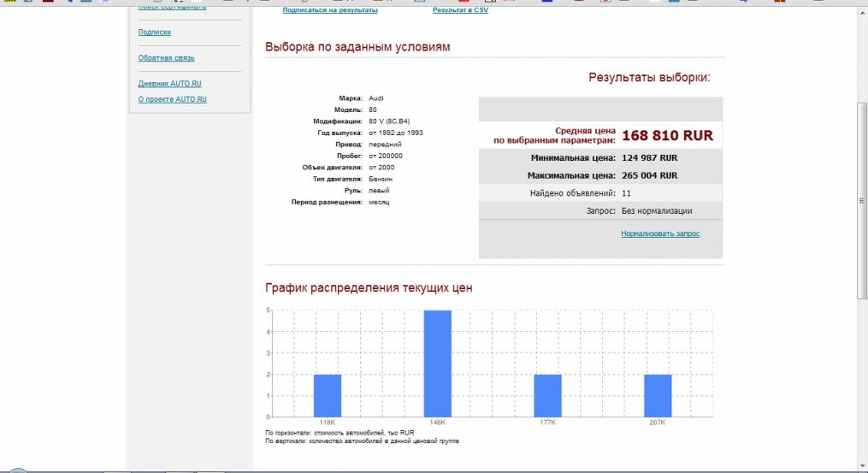Image resolution: width=868 pixels, height=473 pixels.
Task: Click the scrollbar up arrow at top right
Action: (x=862, y=12)
